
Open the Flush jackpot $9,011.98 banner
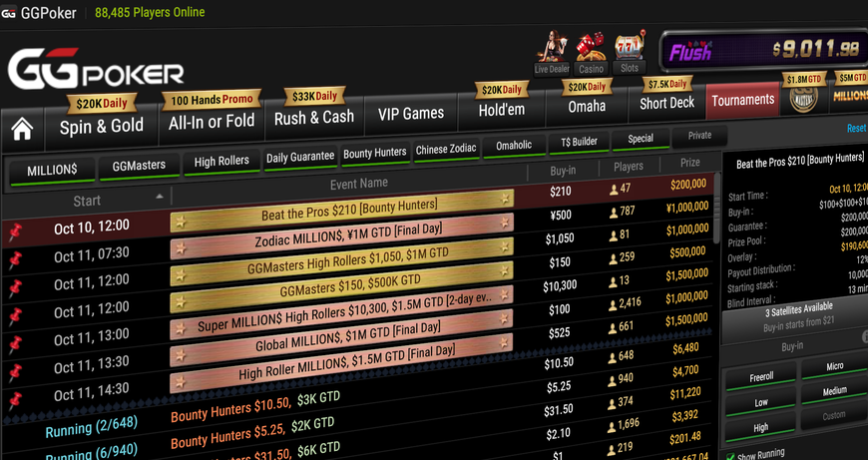tap(766, 51)
